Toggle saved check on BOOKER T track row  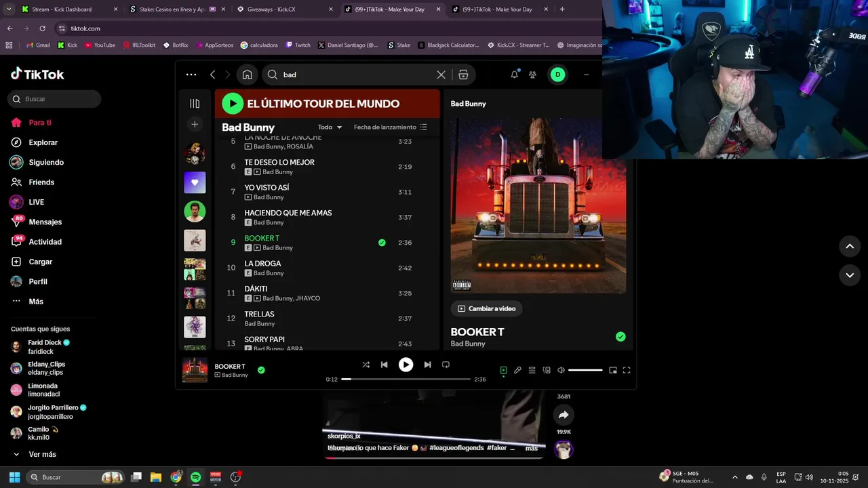[x=382, y=243]
